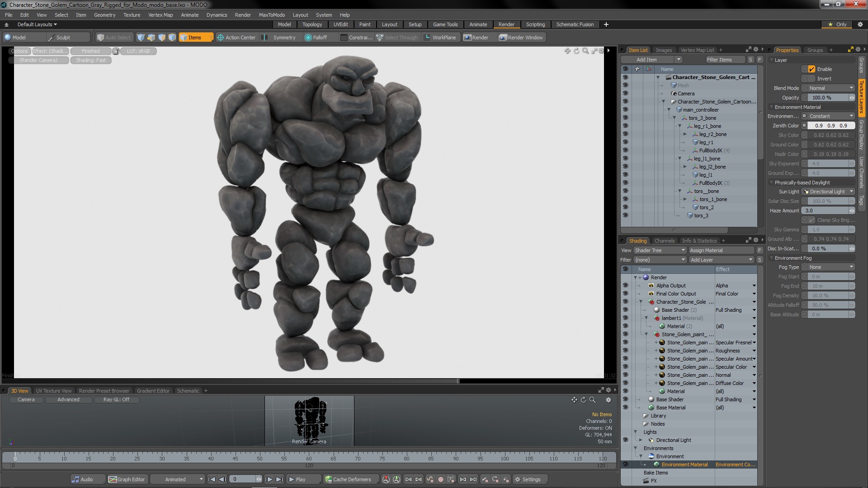Switch to the UV Texture View tab
This screenshot has width=868, height=488.
(53, 391)
